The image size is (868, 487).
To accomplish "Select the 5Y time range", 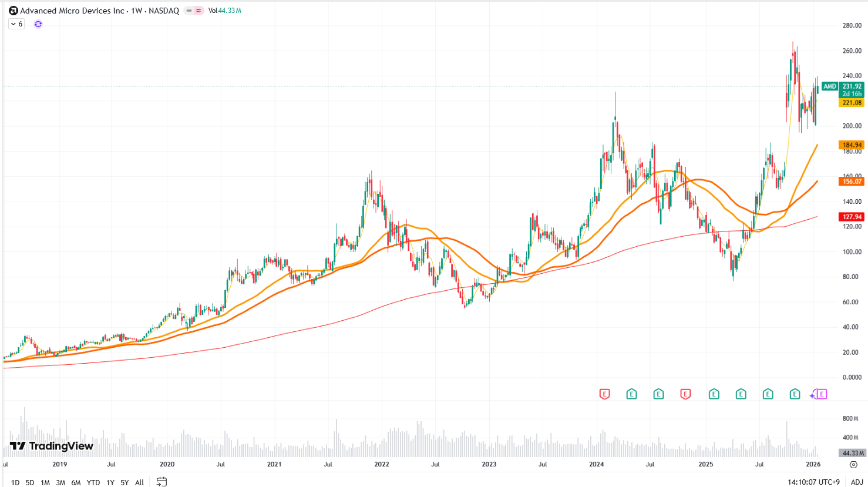I will pyautogui.click(x=125, y=482).
